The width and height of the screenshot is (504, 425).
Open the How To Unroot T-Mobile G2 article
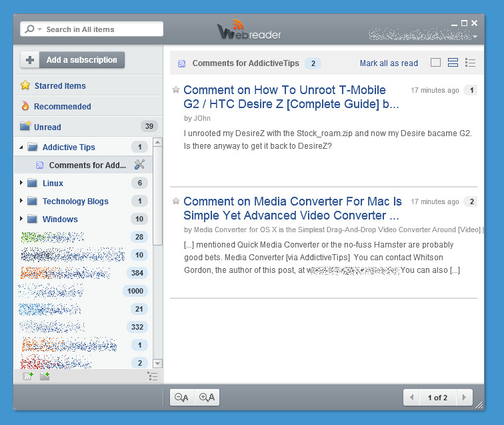[x=291, y=97]
